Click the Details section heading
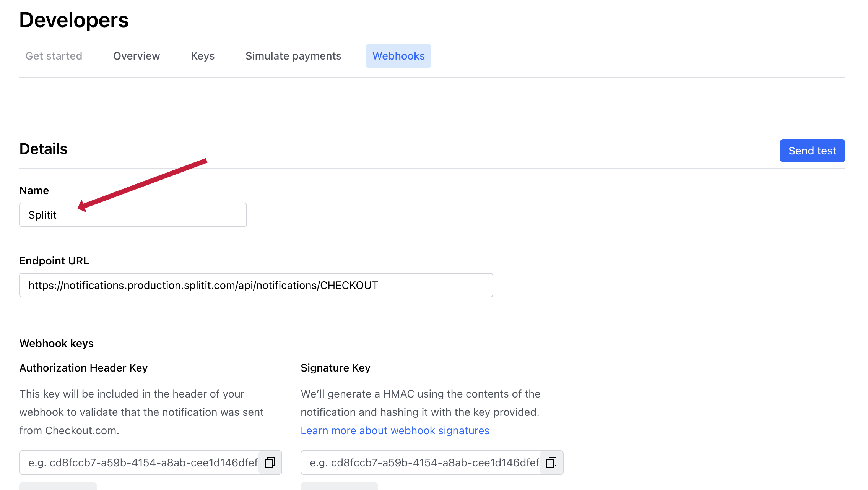This screenshot has height=490, width=868. click(x=44, y=149)
